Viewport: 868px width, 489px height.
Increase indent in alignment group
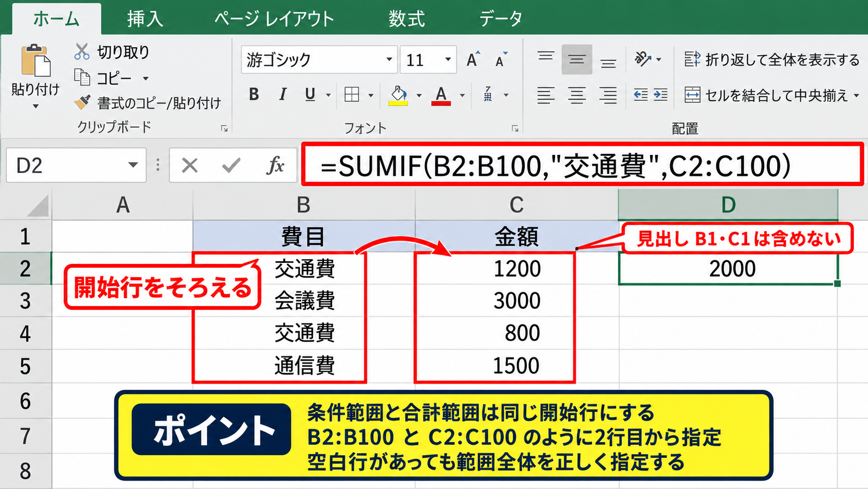(660, 95)
